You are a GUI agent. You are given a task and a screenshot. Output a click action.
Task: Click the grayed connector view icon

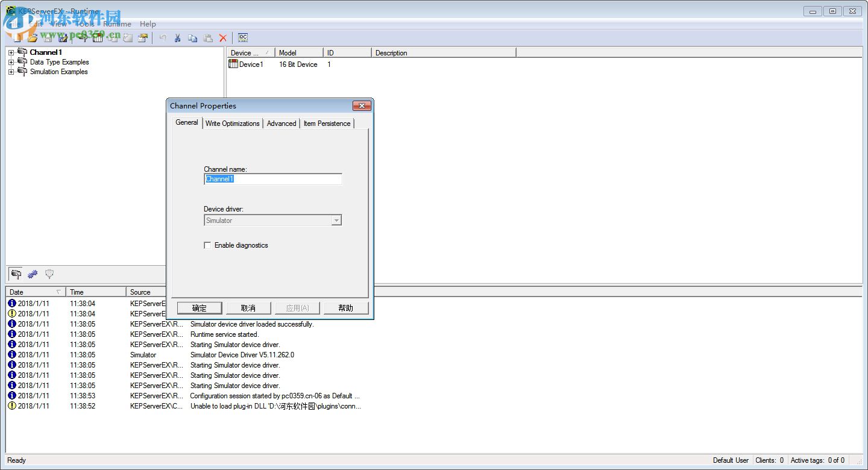49,274
